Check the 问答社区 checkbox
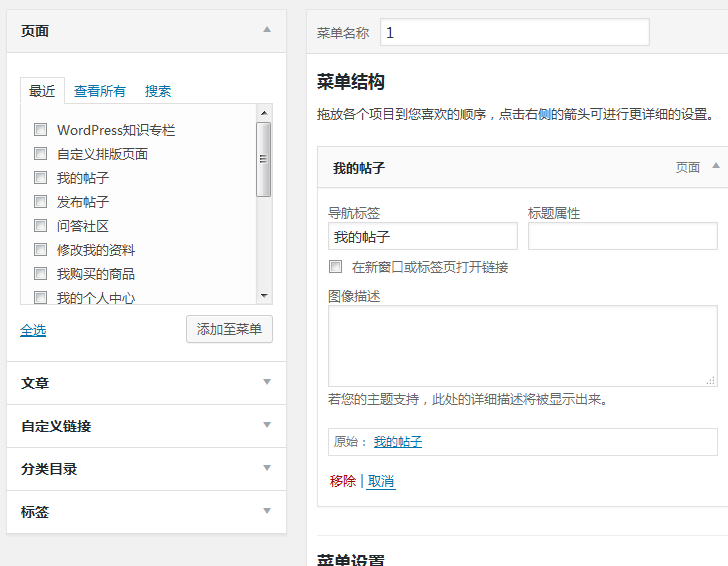 [41, 226]
